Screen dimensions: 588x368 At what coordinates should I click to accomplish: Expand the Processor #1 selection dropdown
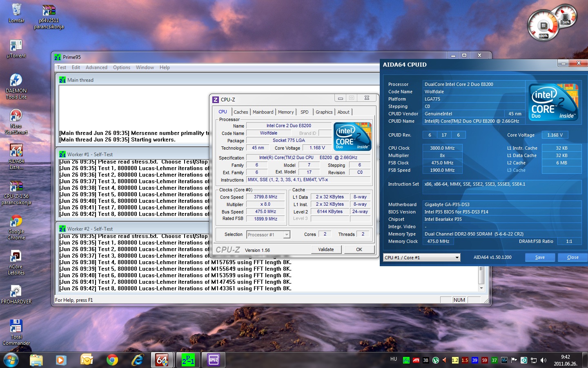point(287,235)
